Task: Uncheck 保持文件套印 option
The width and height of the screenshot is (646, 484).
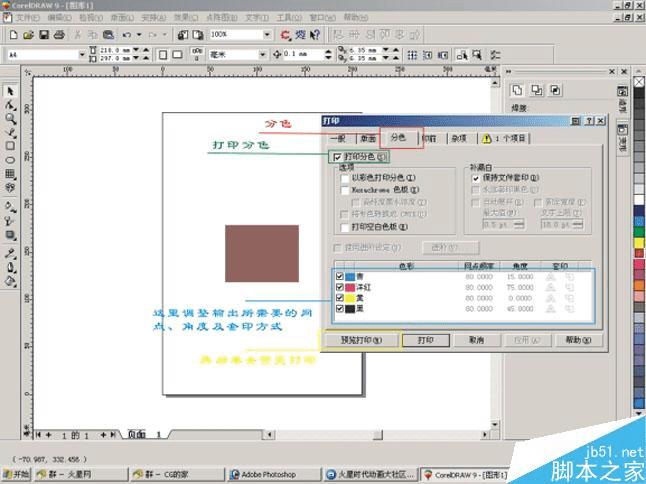Action: [x=476, y=178]
